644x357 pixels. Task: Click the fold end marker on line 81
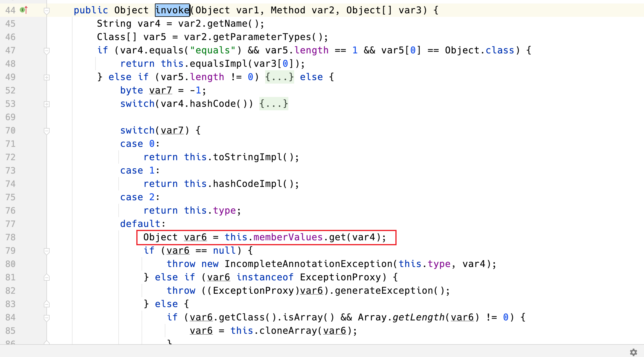[x=46, y=277]
